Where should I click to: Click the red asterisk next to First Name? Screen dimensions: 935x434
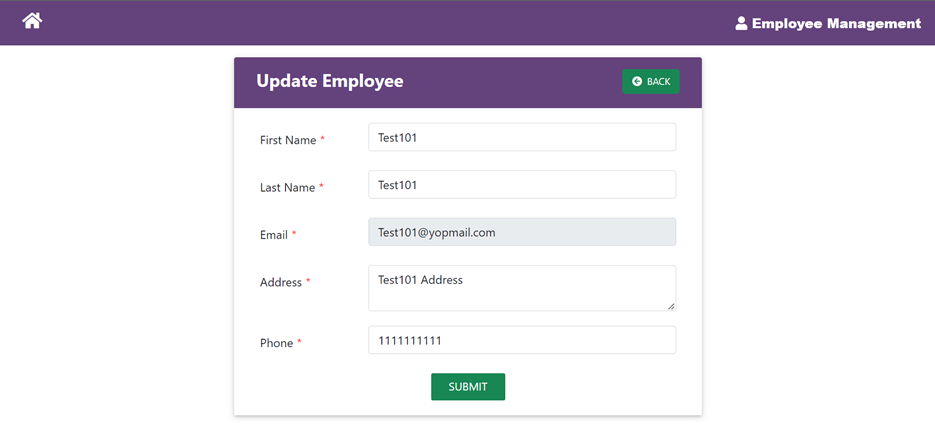click(x=323, y=140)
